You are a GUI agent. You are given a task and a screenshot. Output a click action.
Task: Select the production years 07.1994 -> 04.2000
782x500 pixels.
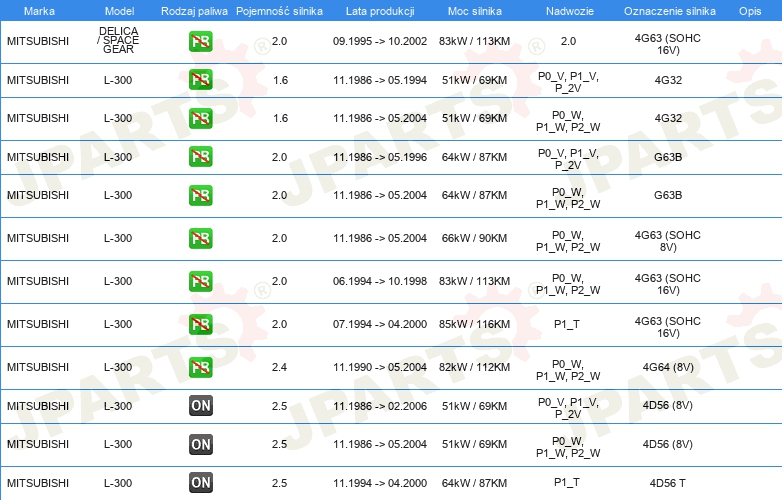coord(380,324)
